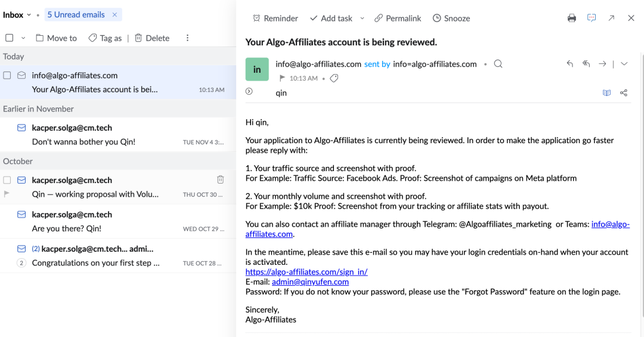Open email in new window arrow
This screenshot has width=644, height=337.
coord(611,18)
